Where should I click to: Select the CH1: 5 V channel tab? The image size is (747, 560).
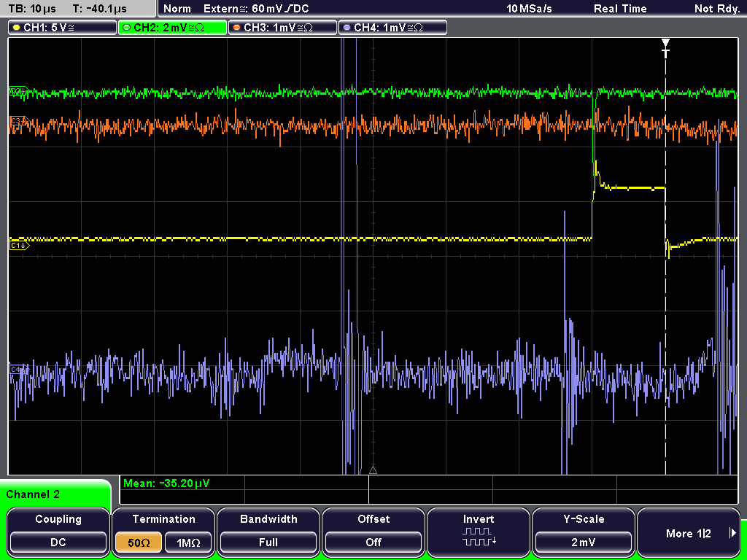(x=63, y=28)
